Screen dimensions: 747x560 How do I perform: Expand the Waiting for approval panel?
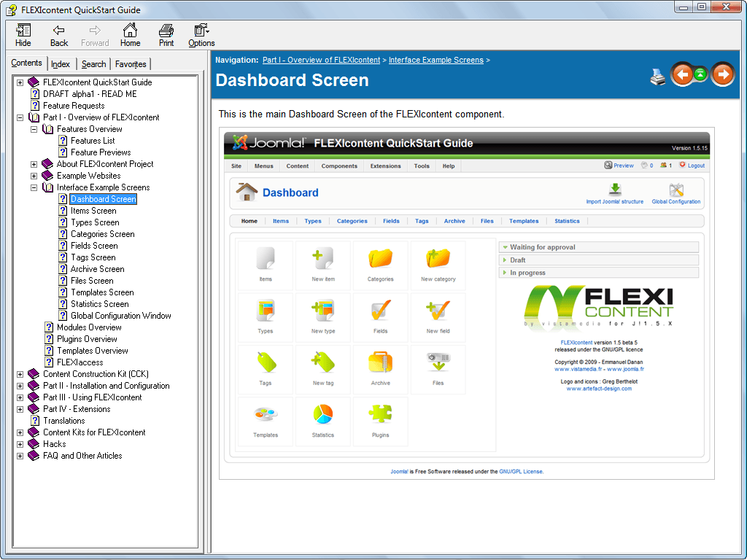coord(599,247)
